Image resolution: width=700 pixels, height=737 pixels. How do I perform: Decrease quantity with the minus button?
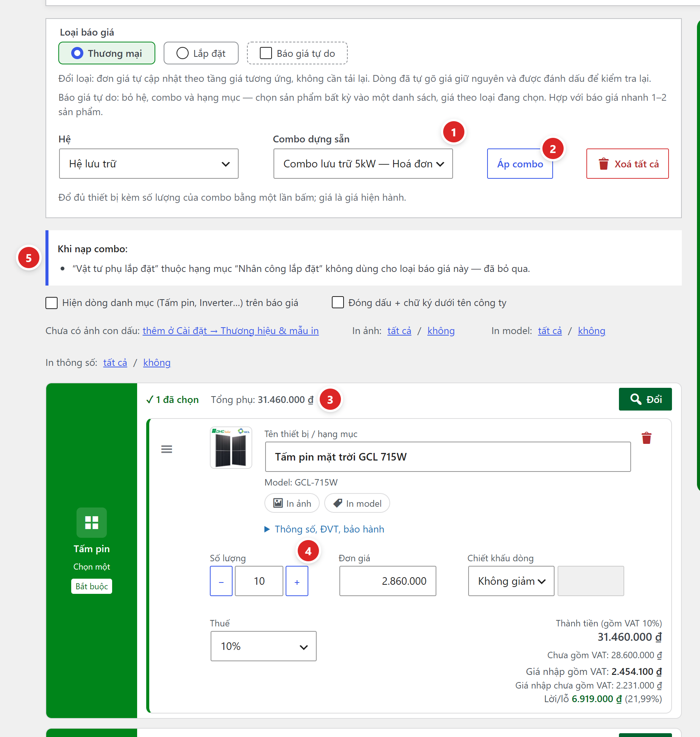pos(221,581)
